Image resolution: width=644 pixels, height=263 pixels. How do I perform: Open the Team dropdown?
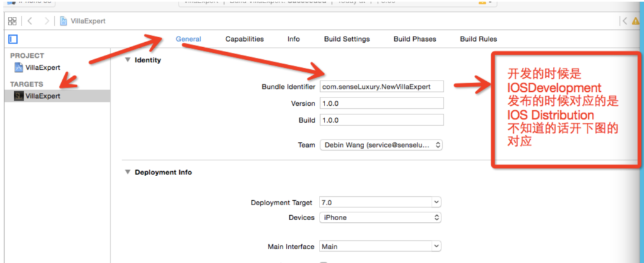click(381, 145)
